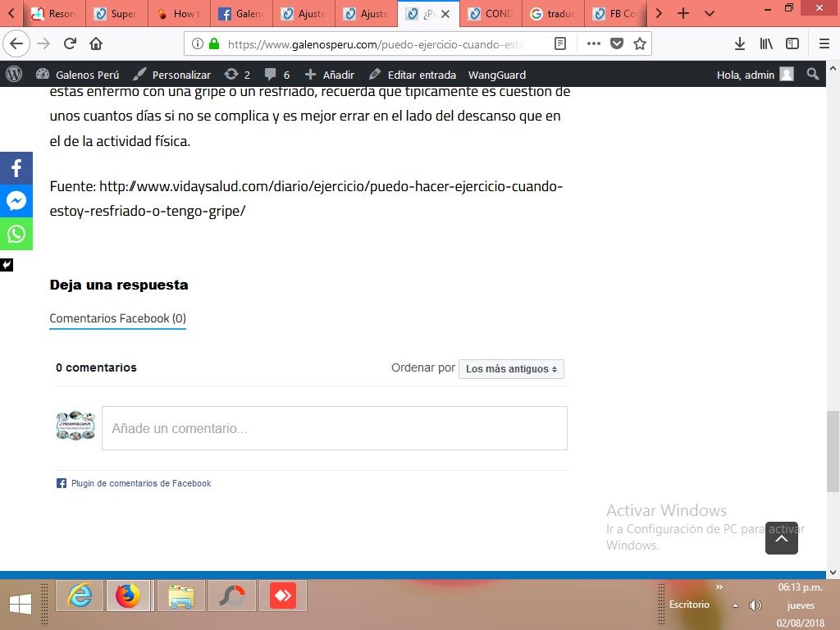
Task: Open the admin bar search
Action: 813,74
